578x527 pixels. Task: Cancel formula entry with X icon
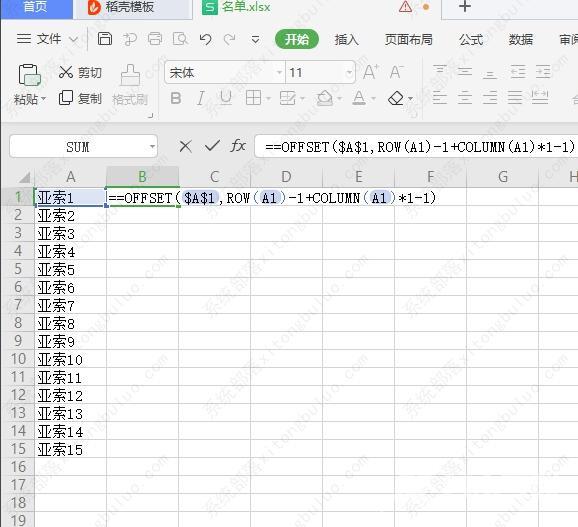tap(185, 146)
